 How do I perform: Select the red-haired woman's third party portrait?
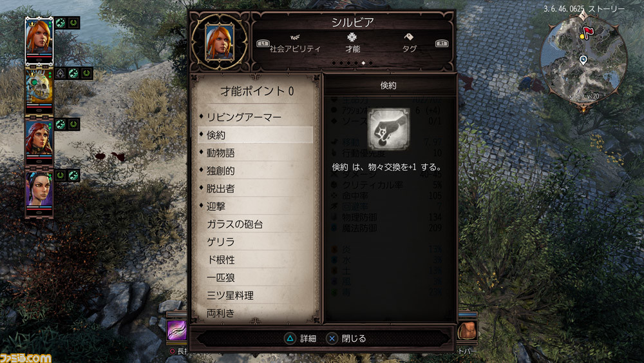point(39,140)
